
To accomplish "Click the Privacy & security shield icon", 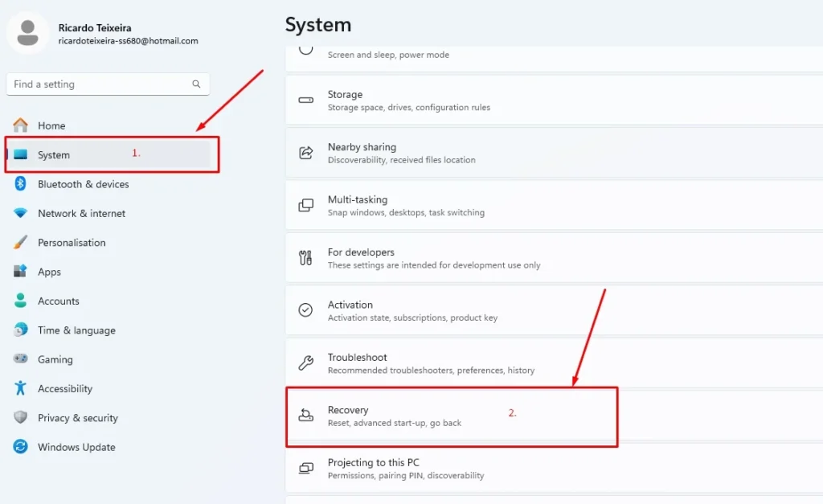I will [21, 418].
